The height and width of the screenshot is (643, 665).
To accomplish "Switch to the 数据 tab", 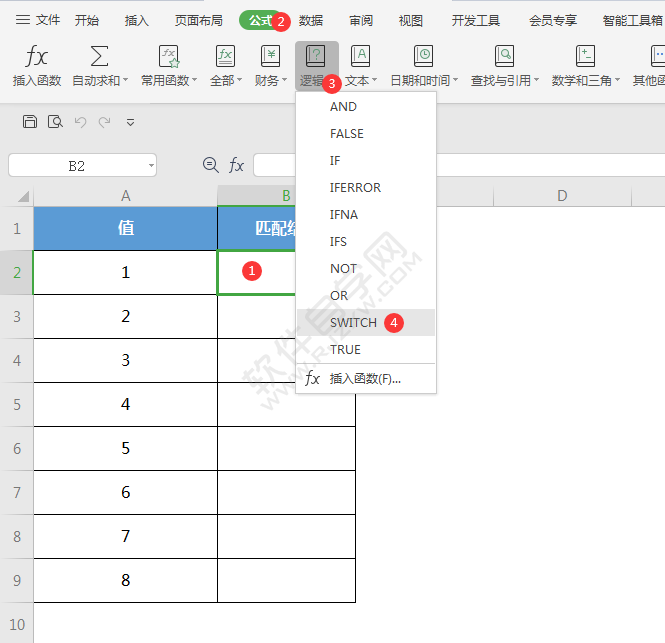I will click(311, 20).
